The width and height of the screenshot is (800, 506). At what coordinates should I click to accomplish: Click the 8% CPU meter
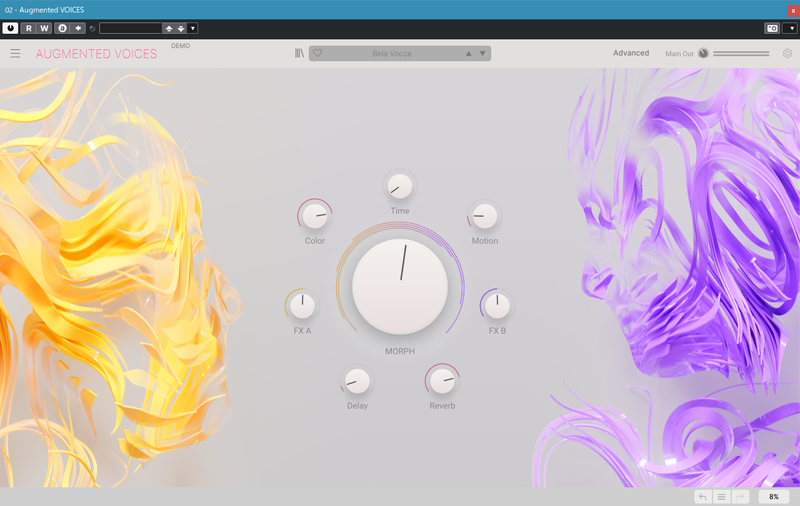[774, 497]
